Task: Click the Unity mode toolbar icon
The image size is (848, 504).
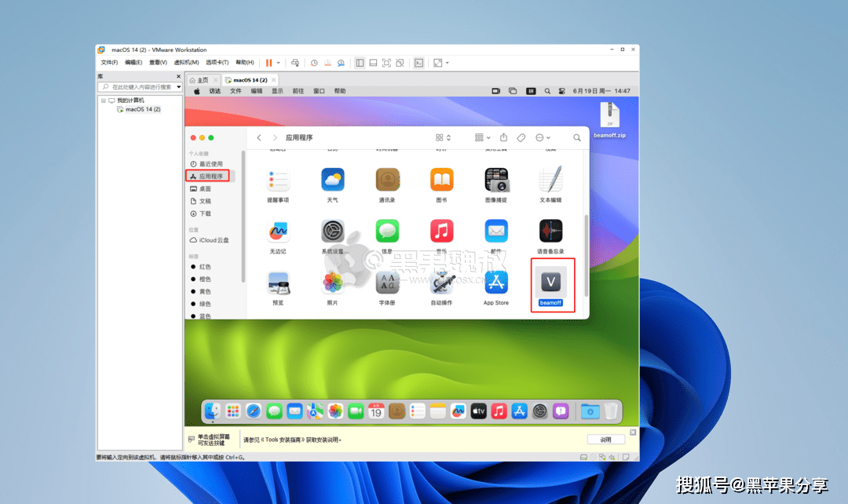Action: click(400, 63)
